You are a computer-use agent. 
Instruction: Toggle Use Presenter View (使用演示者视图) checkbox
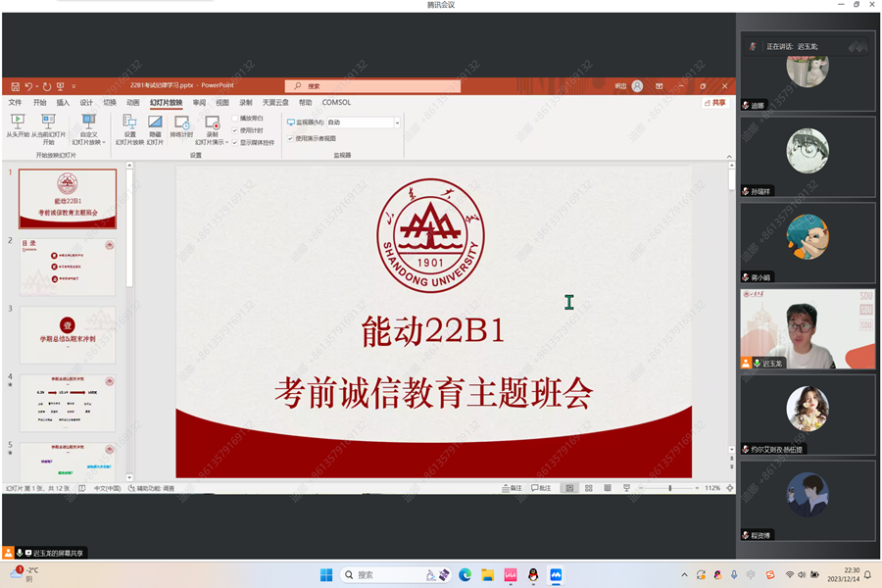(x=290, y=138)
